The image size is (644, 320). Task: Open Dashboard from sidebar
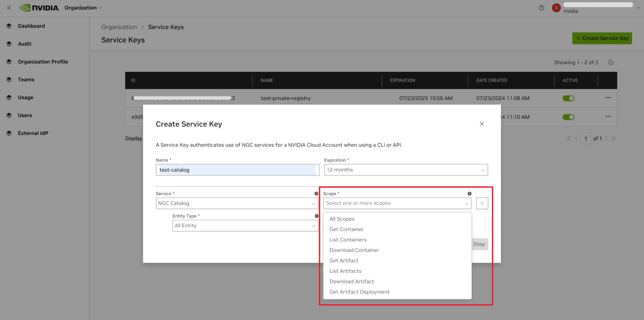pyautogui.click(x=31, y=26)
